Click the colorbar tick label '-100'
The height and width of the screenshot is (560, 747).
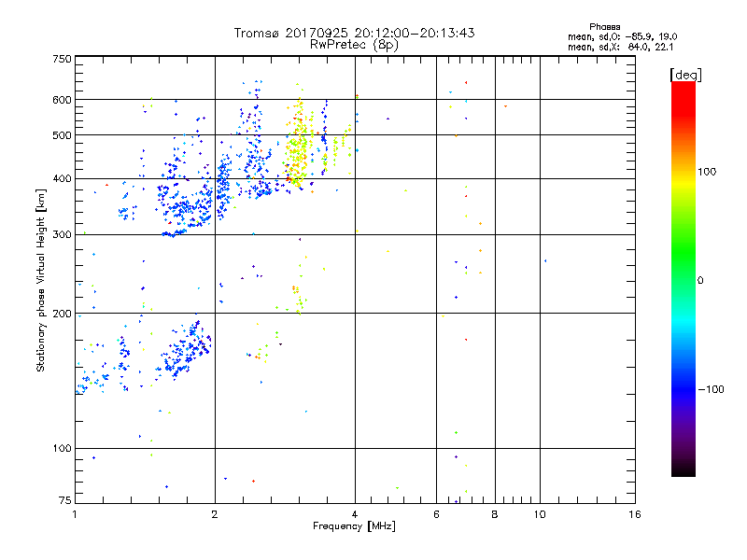pos(712,389)
